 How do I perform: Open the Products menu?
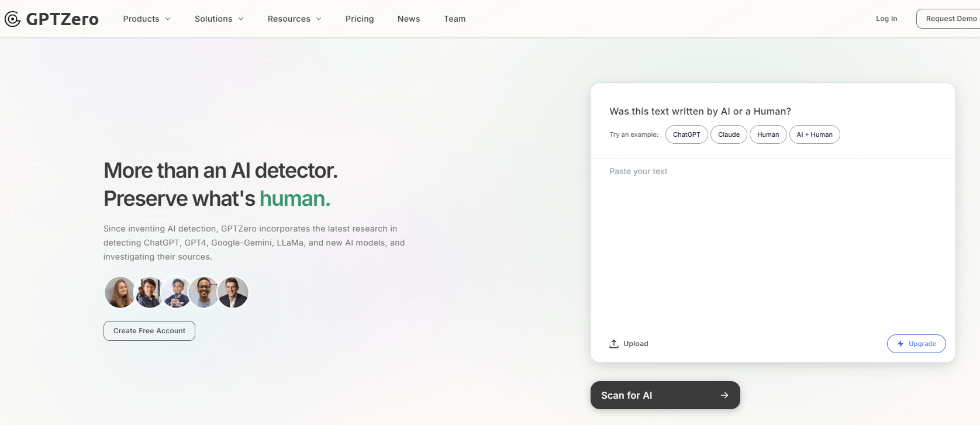tap(147, 19)
